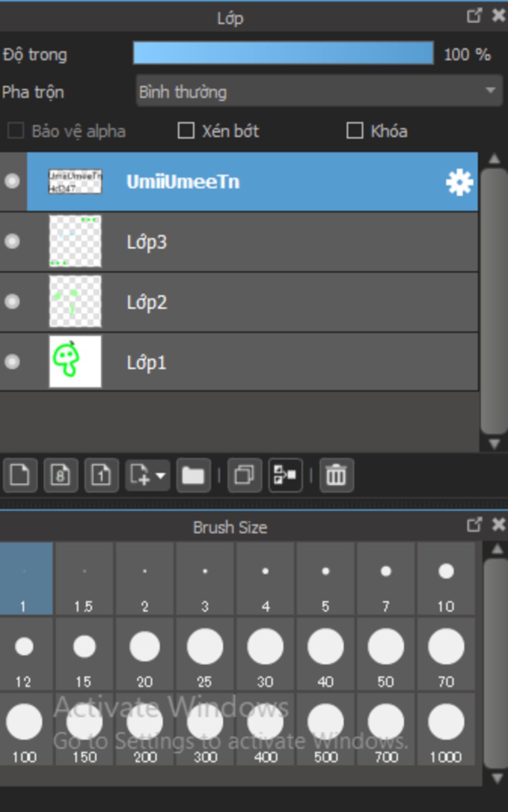Adjust the Độ trong opacity slider
Image resolution: width=508 pixels, height=812 pixels.
[283, 53]
